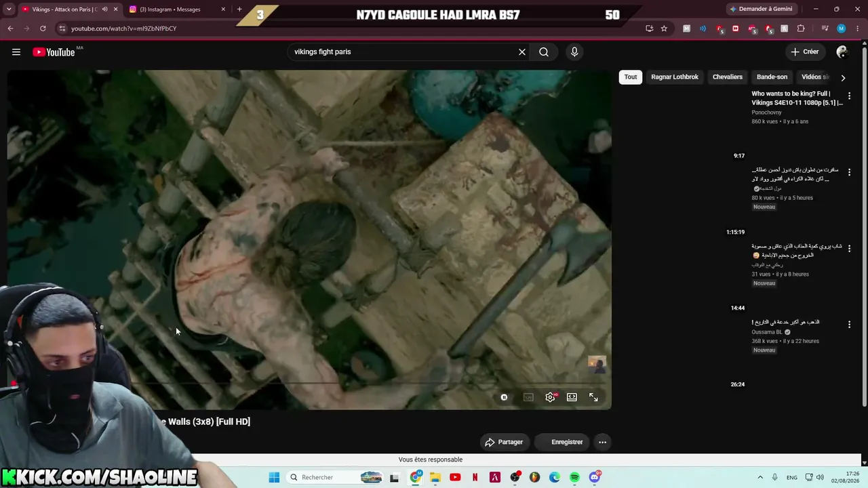
Task: Mute the Vikings tab audio
Action: click(x=104, y=9)
